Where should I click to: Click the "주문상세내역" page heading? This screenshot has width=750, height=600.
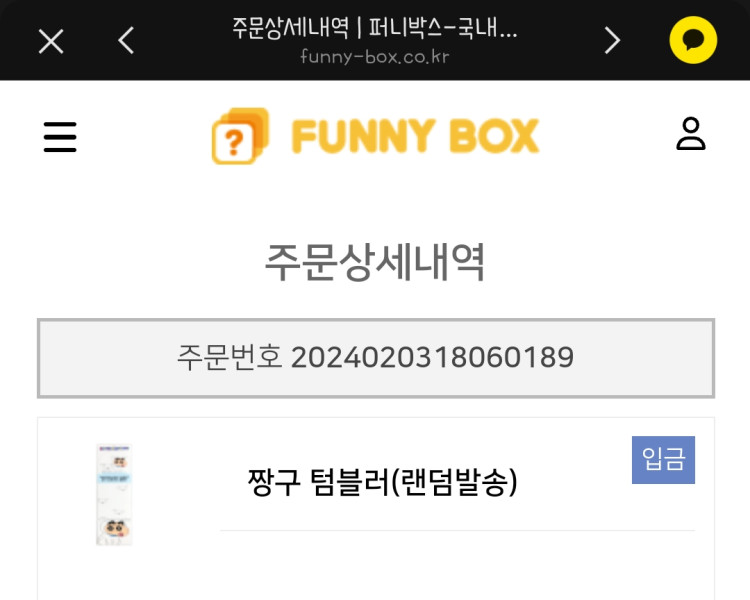[375, 262]
